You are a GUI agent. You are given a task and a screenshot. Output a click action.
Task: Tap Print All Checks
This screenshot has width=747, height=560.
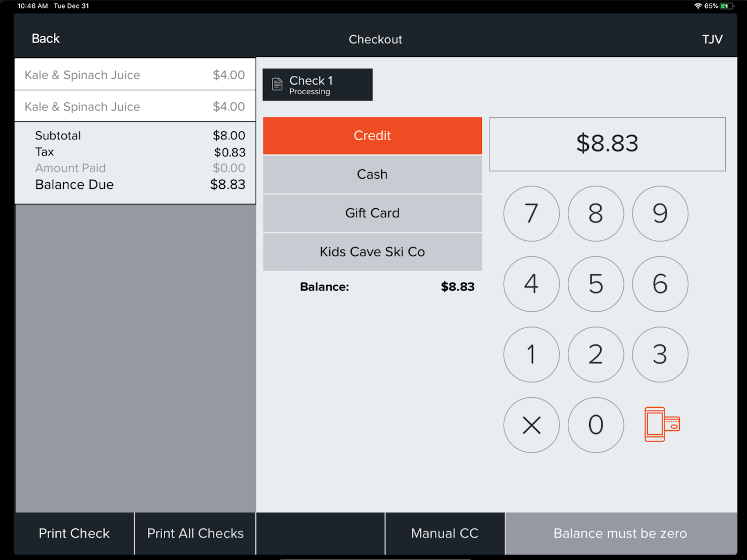pos(195,533)
